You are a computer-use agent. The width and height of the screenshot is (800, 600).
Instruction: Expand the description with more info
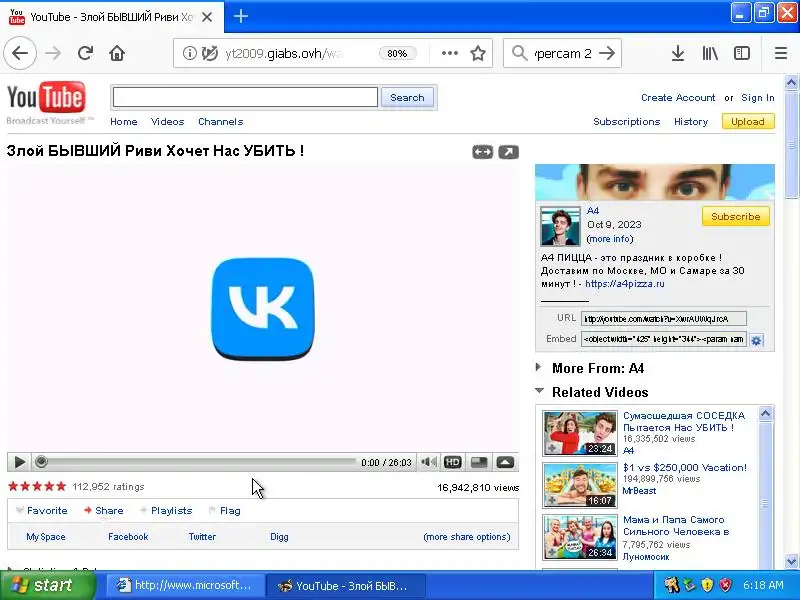(x=610, y=239)
